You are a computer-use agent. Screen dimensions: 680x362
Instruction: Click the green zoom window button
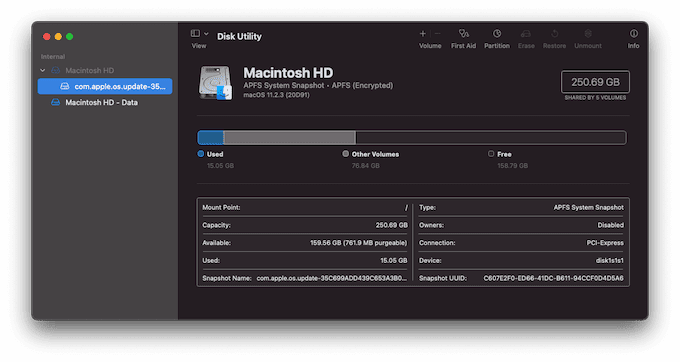pyautogui.click(x=69, y=36)
